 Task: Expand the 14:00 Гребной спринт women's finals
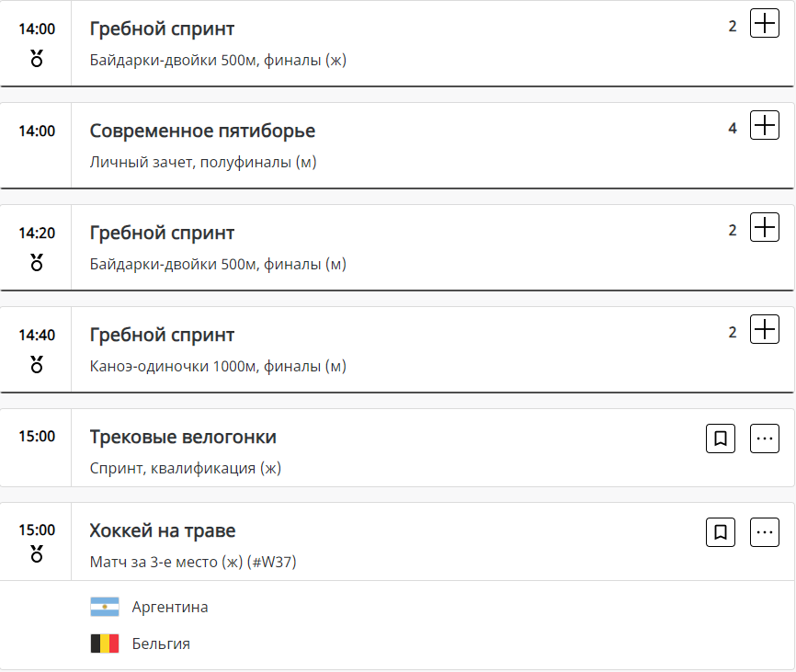(x=765, y=24)
